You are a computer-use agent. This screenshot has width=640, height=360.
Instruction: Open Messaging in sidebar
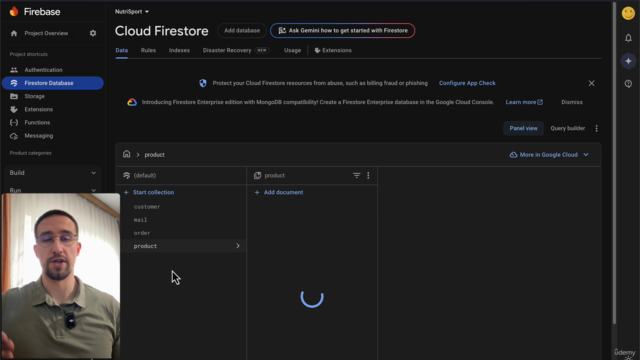coord(38,136)
